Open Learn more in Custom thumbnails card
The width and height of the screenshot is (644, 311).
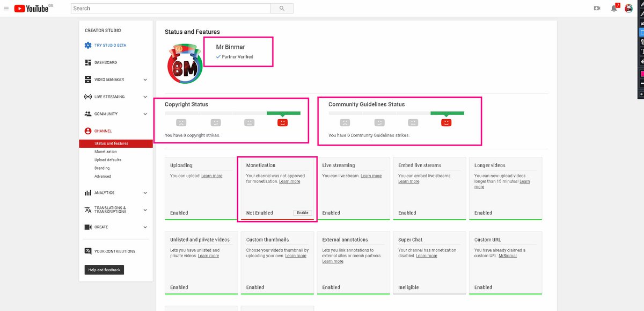click(296, 256)
